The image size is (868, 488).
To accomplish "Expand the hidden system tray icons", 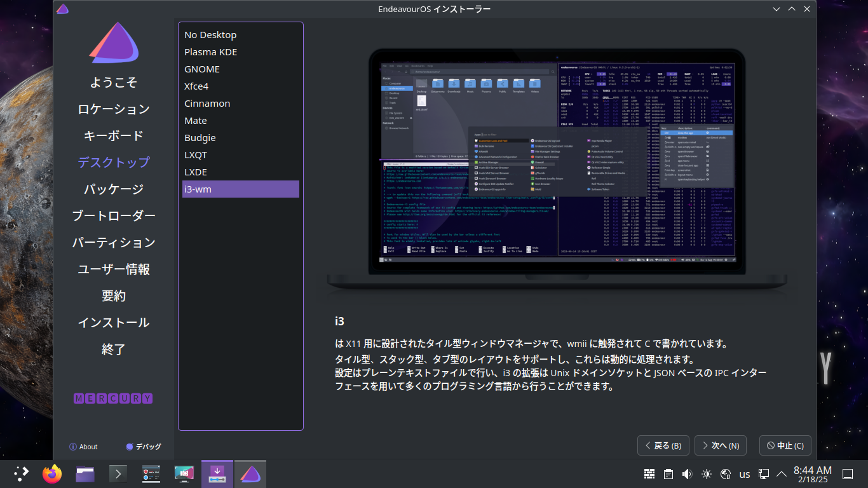I will click(x=782, y=474).
